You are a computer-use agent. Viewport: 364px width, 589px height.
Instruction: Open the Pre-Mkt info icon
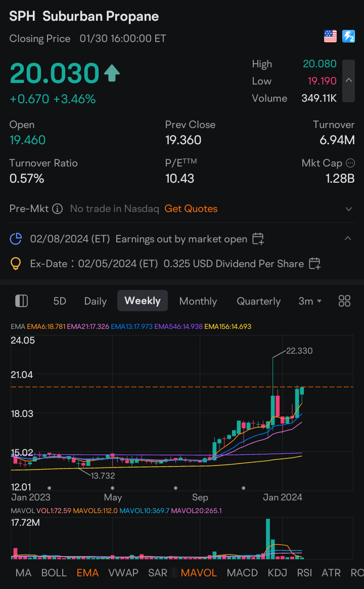pyautogui.click(x=58, y=208)
